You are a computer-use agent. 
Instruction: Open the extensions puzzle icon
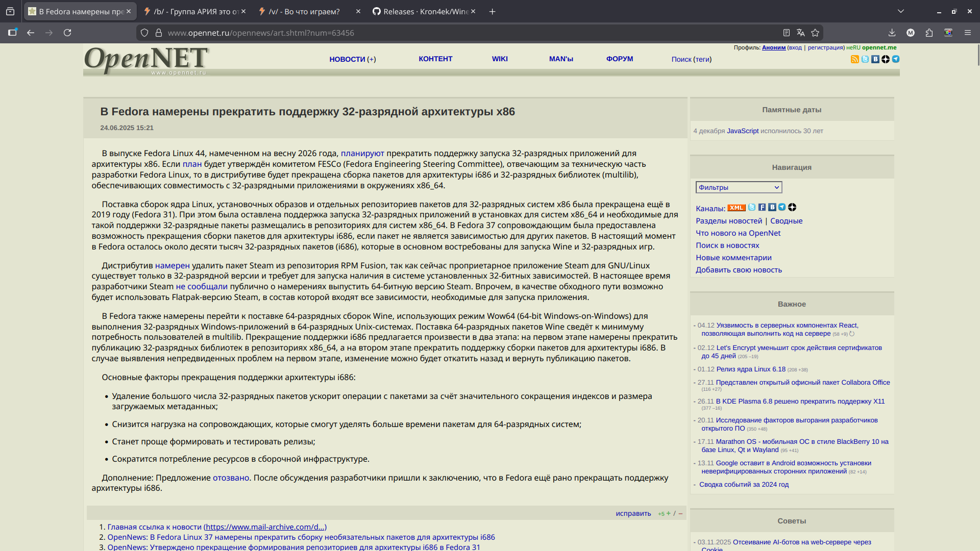(929, 33)
